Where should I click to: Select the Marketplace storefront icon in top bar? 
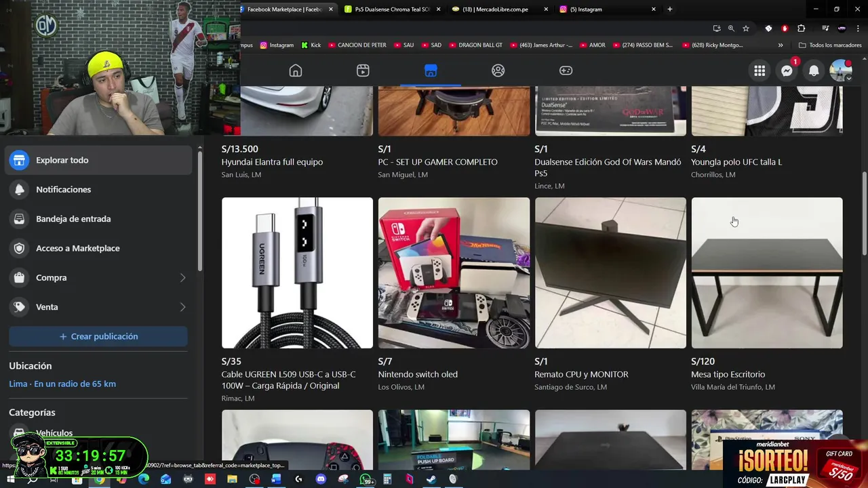[x=431, y=70]
